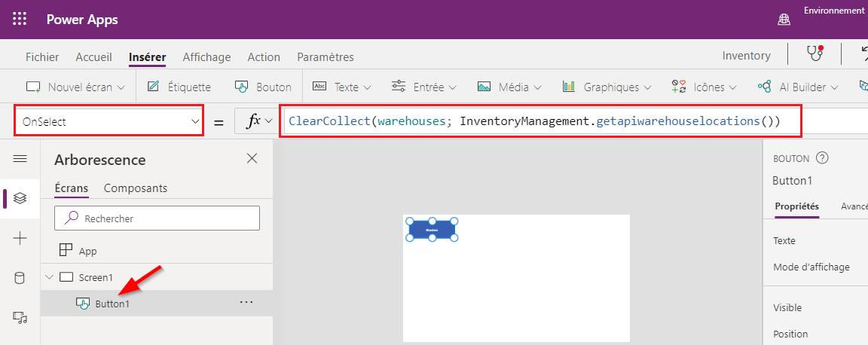The image size is (868, 345).
Task: Open the Nouvel écran dropdown
Action: [76, 87]
